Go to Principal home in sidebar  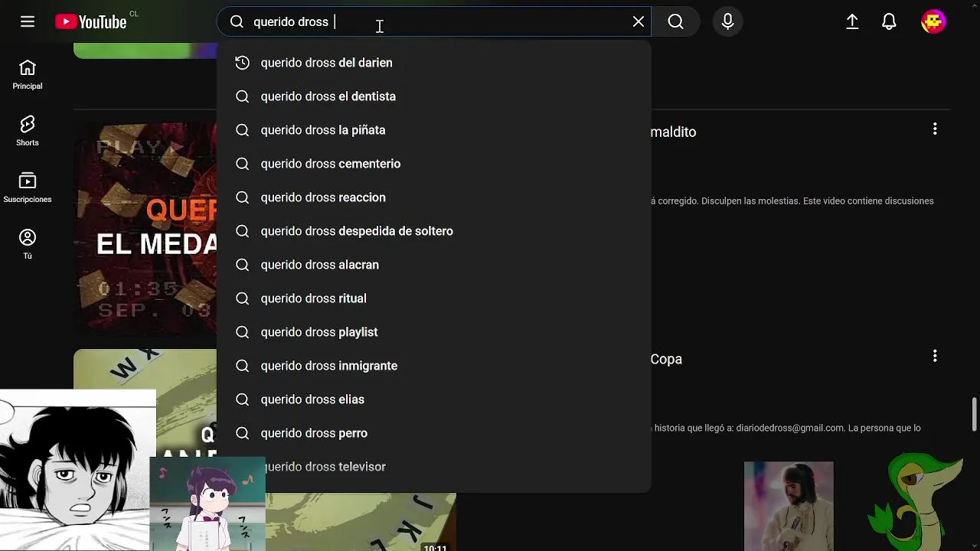tap(28, 74)
